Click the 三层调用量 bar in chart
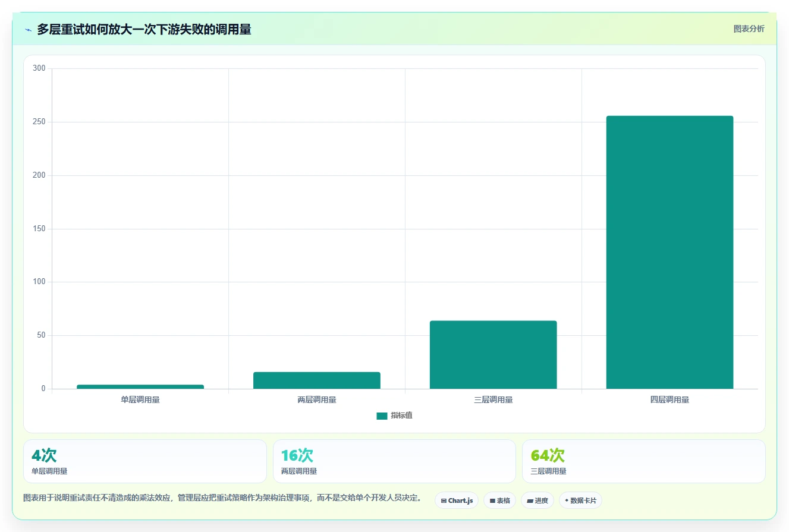The image size is (789, 532). (493, 355)
